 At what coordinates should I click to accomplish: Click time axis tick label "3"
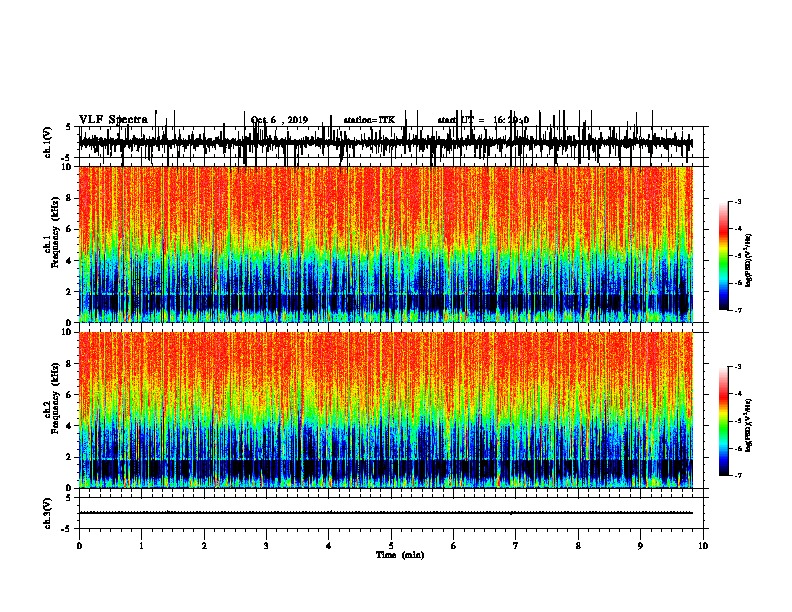[266, 546]
